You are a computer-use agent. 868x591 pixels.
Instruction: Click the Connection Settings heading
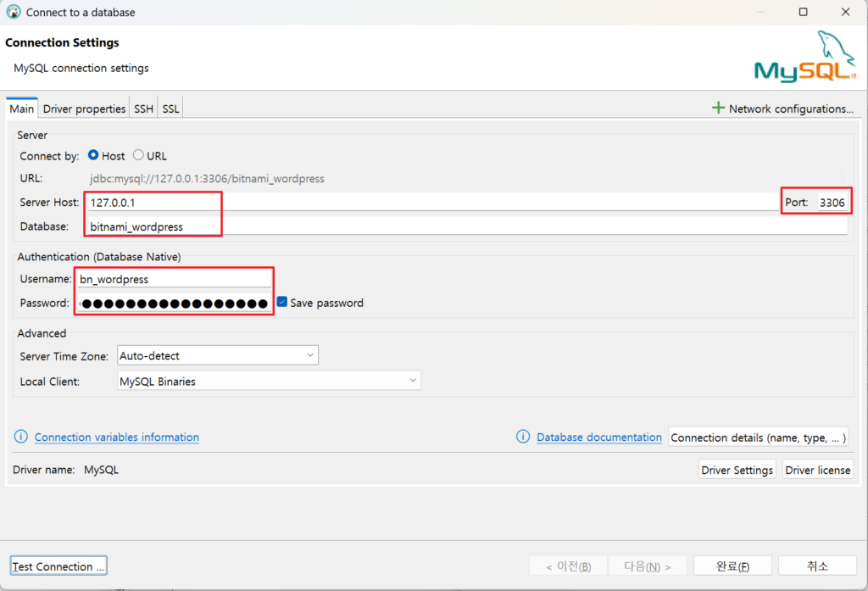[62, 42]
